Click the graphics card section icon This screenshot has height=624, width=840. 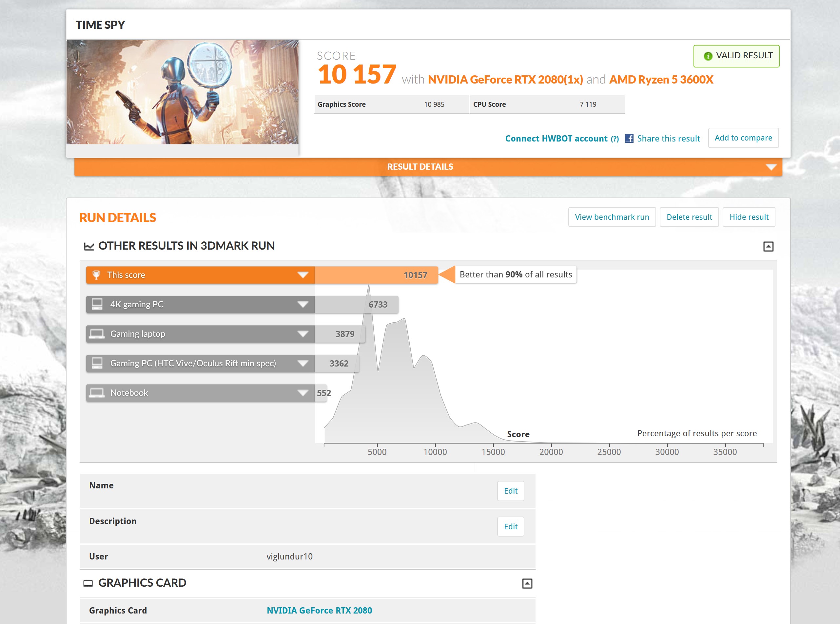click(x=88, y=583)
